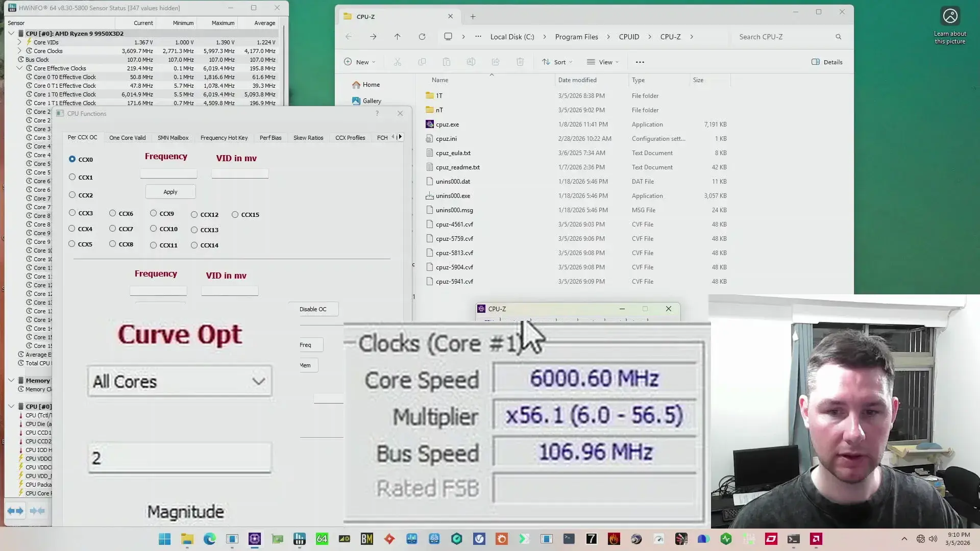Switch to the Per CCX OC tab

tap(82, 138)
